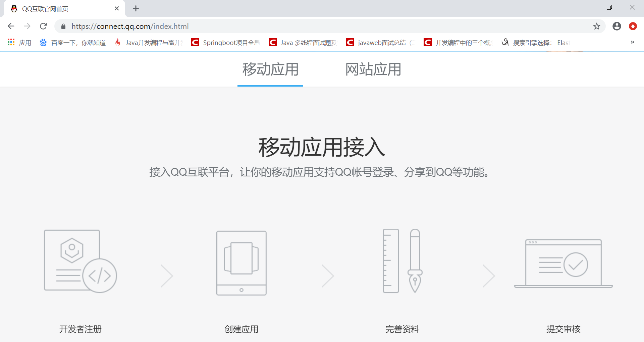Open the Springboot项目全局 bookmark
This screenshot has height=342, width=644.
pos(226,43)
